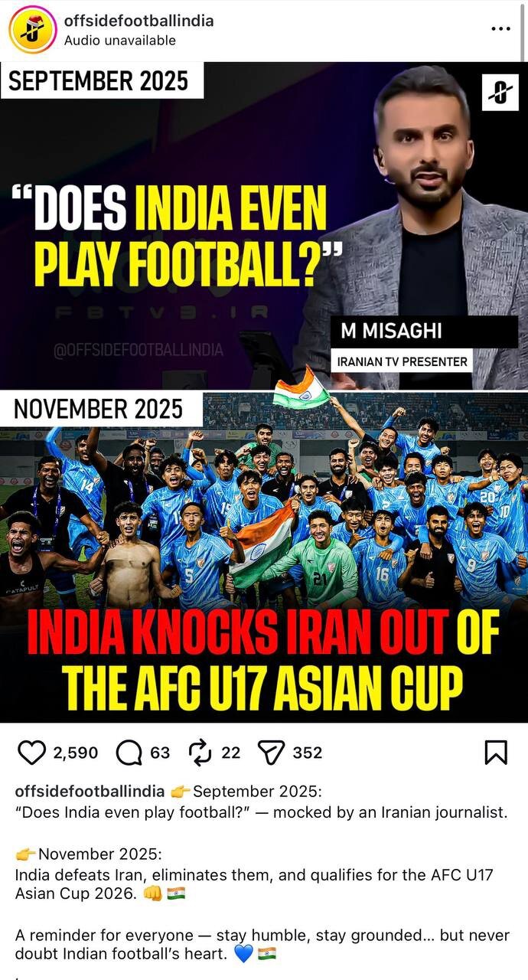
Task: Open comments via the speech bubble icon
Action: tap(129, 753)
